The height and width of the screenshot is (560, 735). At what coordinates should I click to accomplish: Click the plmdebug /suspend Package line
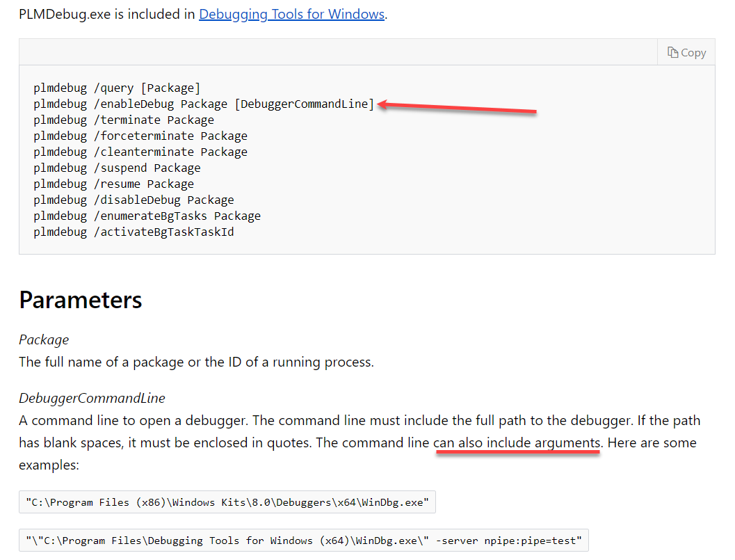pyautogui.click(x=117, y=168)
